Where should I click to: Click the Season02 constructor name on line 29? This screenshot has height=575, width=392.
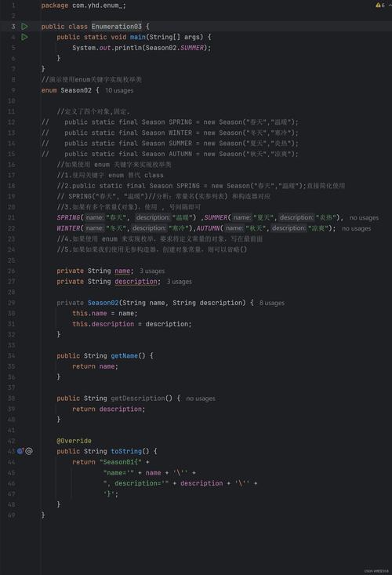click(x=103, y=303)
